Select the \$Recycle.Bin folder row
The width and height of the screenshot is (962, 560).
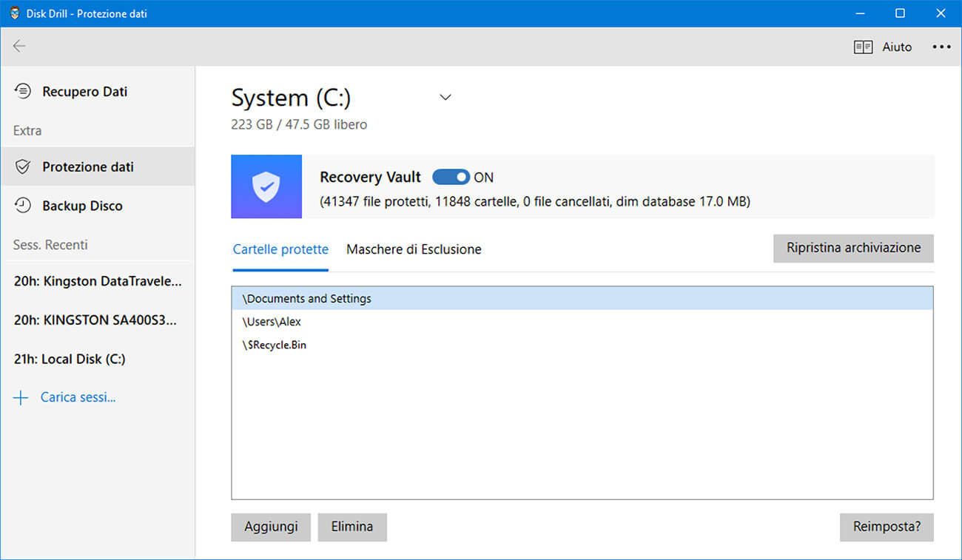click(582, 345)
